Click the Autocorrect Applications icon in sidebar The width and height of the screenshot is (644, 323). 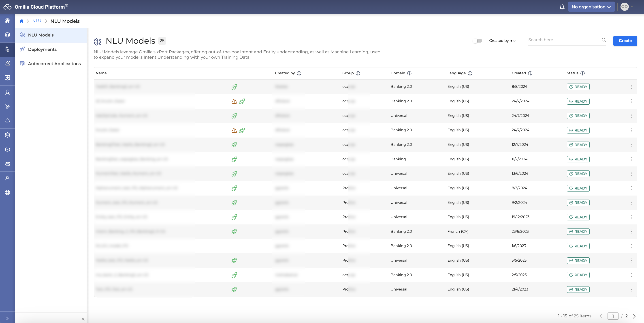click(x=23, y=63)
